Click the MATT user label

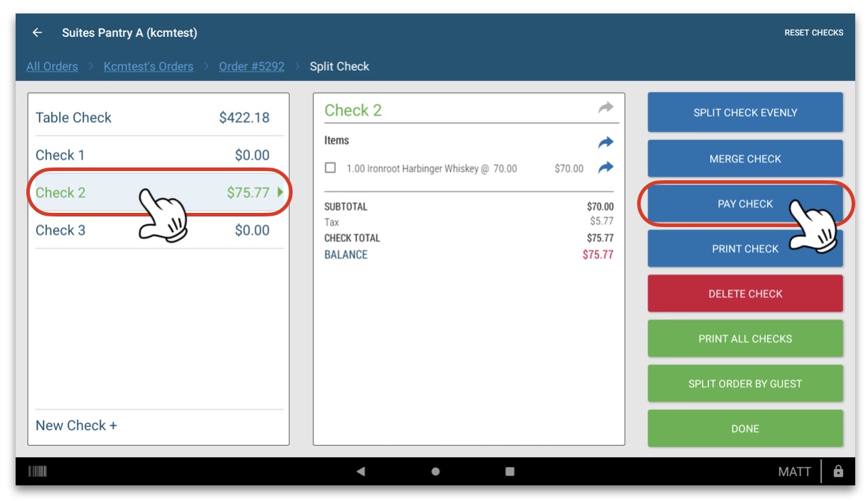click(794, 472)
